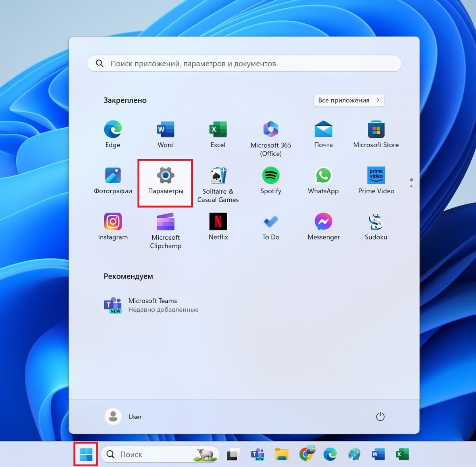
Task: Click the Windows Start button in taskbar
Action: pyautogui.click(x=86, y=454)
